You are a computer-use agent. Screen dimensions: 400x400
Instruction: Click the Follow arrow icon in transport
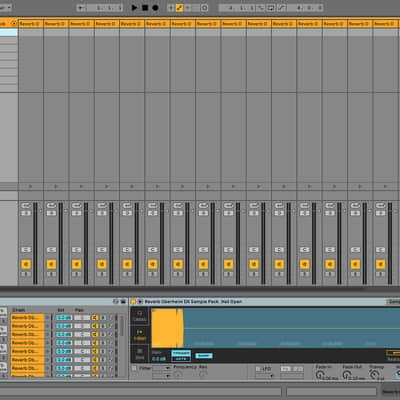81,8
